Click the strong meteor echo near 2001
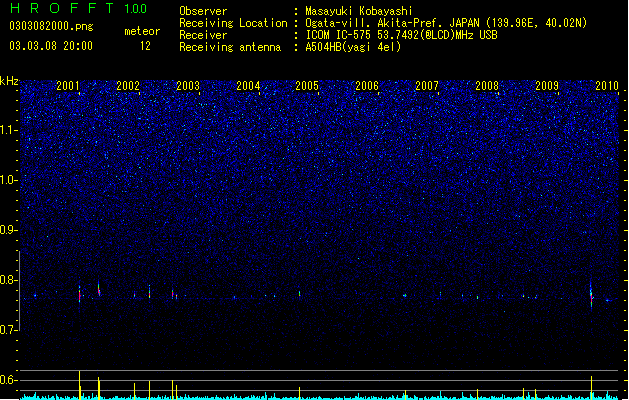This screenshot has height=400, width=629. (79, 295)
